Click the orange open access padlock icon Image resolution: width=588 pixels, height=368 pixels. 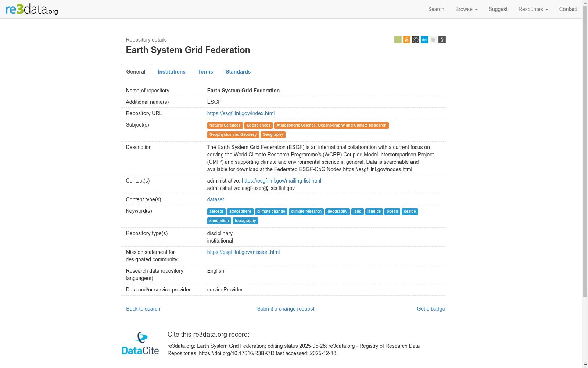[407, 40]
